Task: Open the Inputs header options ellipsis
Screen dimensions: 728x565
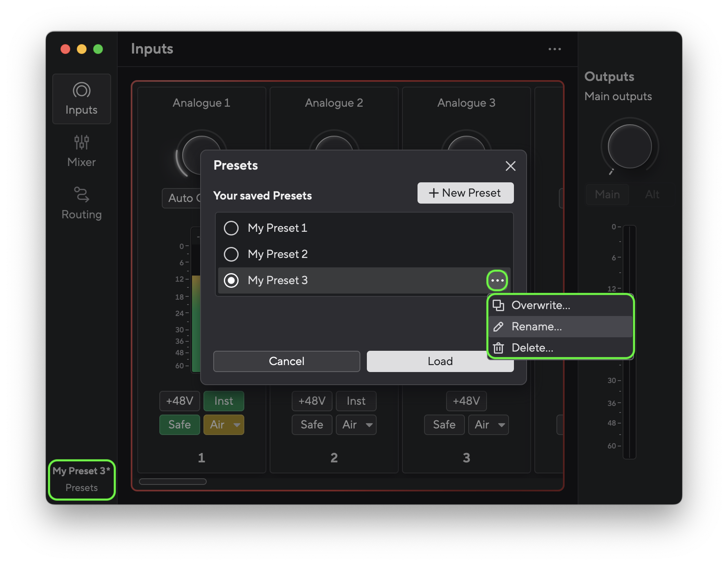Action: pyautogui.click(x=554, y=49)
